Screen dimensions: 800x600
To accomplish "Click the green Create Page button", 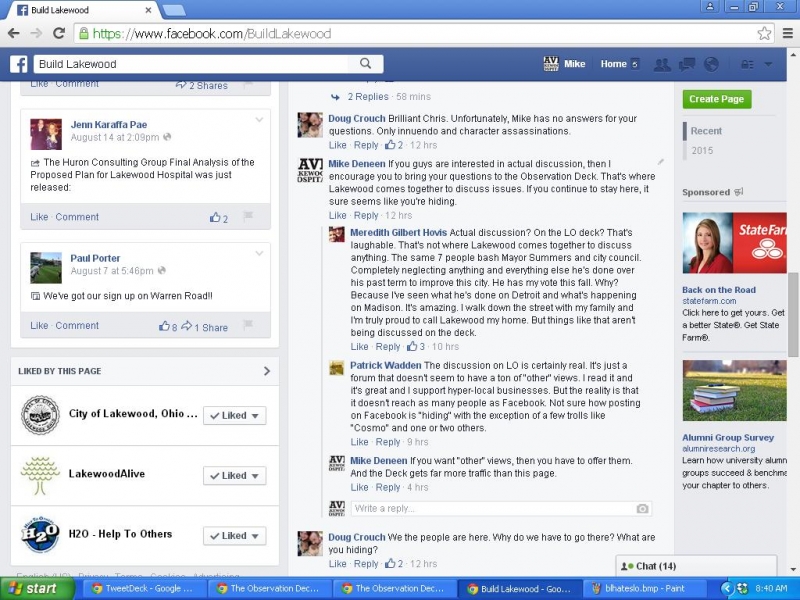I will (x=717, y=99).
